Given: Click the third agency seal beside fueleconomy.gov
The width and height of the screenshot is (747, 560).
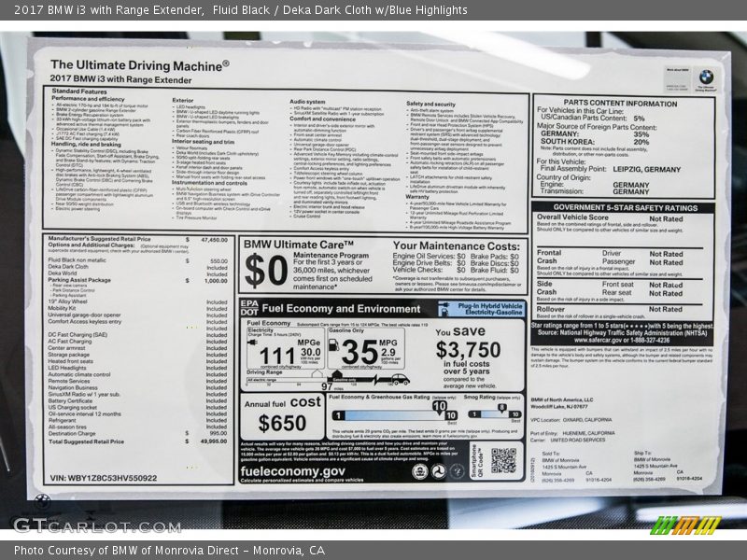Looking at the screenshot, I should coord(457,471).
